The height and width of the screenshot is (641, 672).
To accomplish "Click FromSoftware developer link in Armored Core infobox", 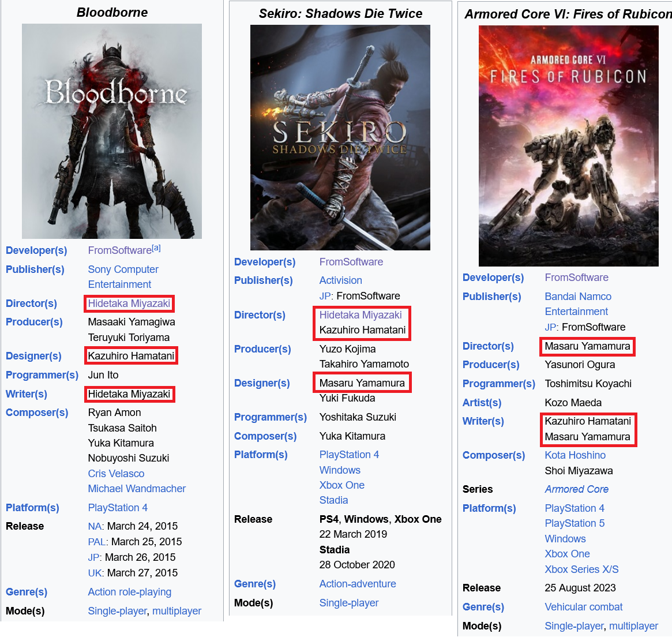I will pyautogui.click(x=576, y=278).
